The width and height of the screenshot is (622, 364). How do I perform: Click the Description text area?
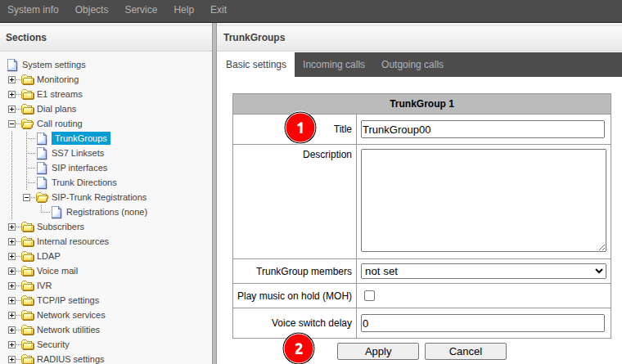(483, 200)
